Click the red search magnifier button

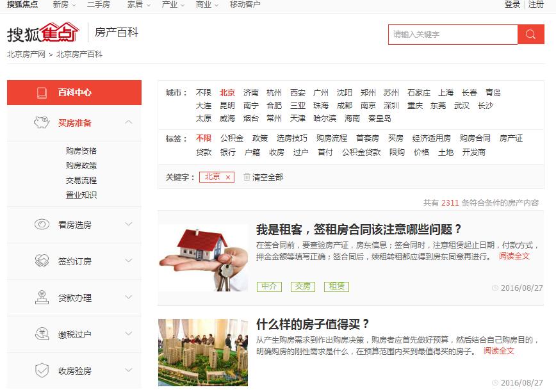pos(531,35)
